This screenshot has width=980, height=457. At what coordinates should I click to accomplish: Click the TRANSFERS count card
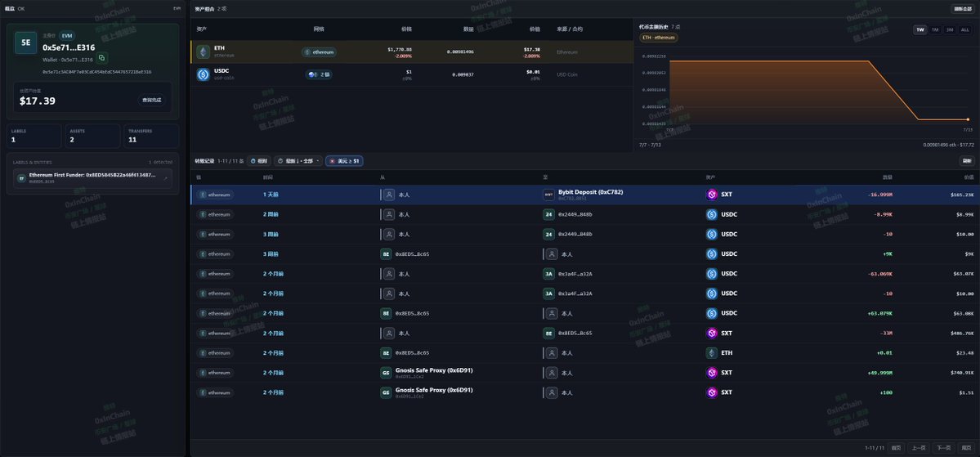[151, 136]
